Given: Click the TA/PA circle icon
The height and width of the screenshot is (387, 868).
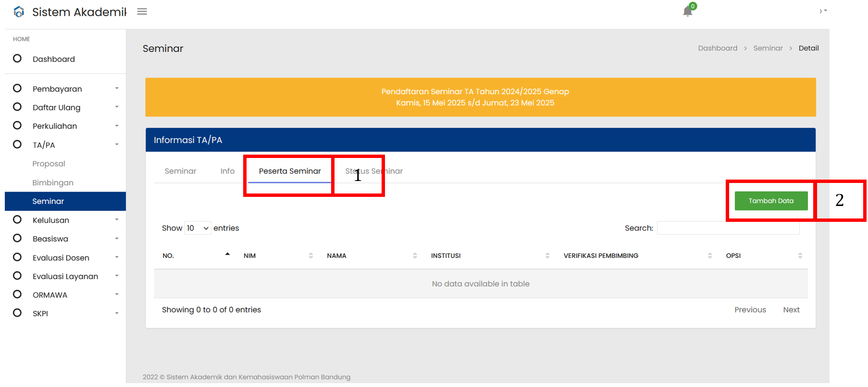Looking at the screenshot, I should [x=17, y=145].
